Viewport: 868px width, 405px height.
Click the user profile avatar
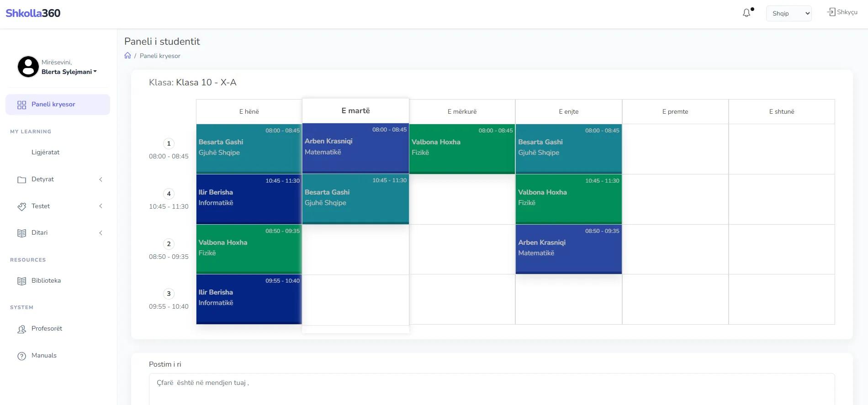pyautogui.click(x=28, y=67)
